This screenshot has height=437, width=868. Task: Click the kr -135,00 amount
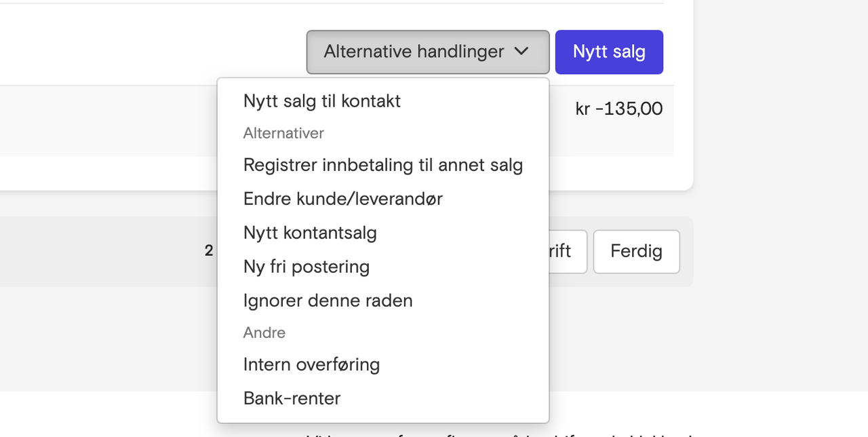click(618, 109)
